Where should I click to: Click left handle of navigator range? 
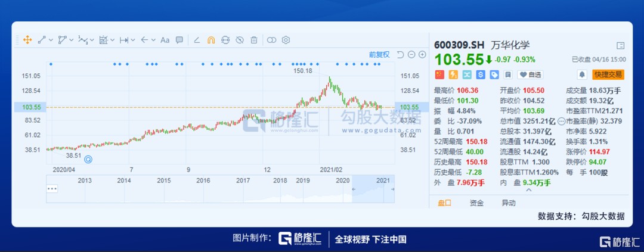pyautogui.click(x=353, y=189)
